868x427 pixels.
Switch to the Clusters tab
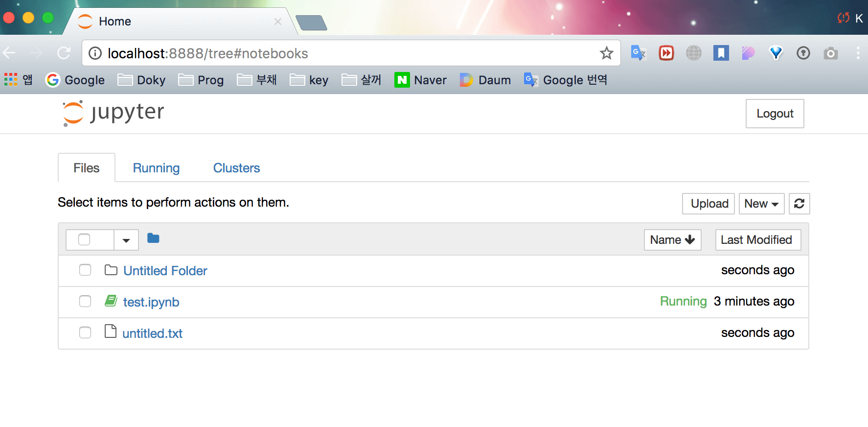point(237,168)
